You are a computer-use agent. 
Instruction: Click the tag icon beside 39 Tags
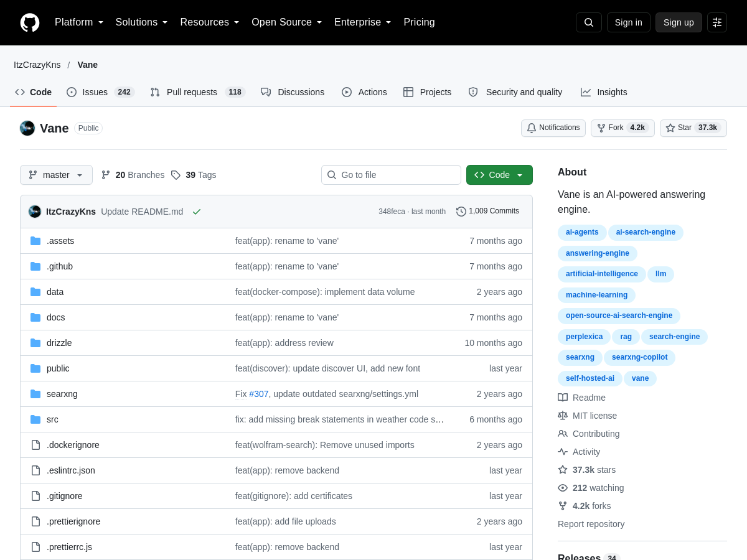pos(176,175)
